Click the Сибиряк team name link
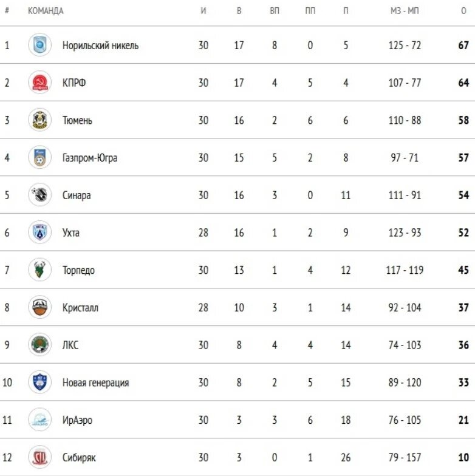The width and height of the screenshot is (475, 476). (x=79, y=458)
